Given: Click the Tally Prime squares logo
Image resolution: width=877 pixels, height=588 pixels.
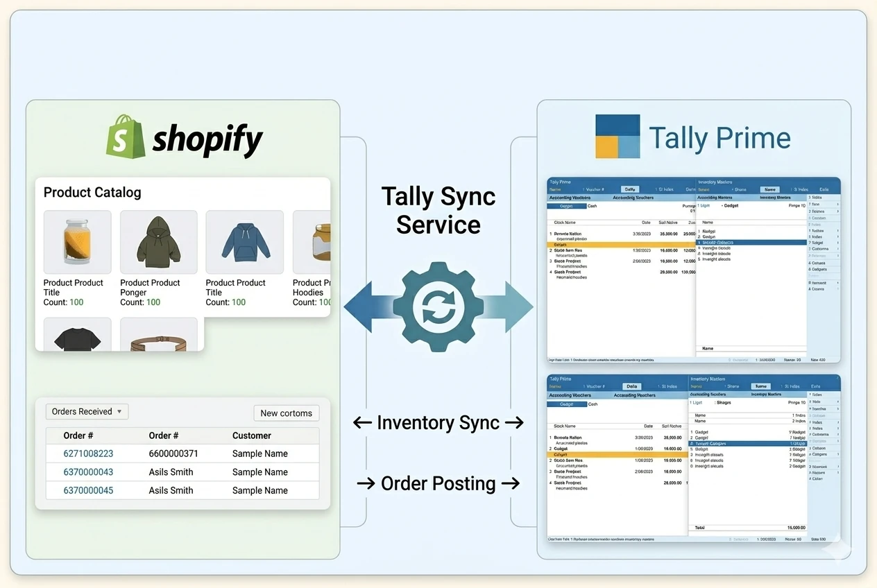Looking at the screenshot, I should coord(619,136).
